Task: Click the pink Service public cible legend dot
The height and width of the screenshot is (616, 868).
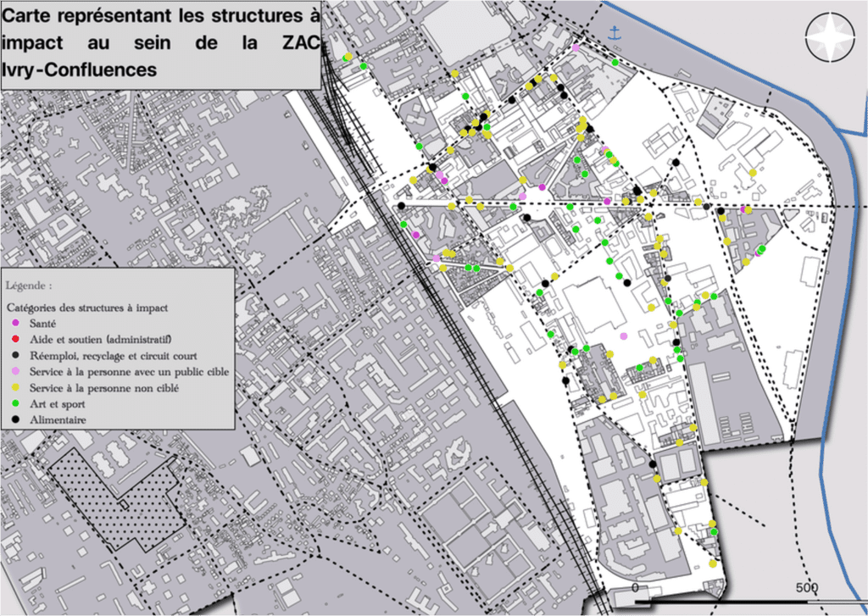Action: click(16, 372)
